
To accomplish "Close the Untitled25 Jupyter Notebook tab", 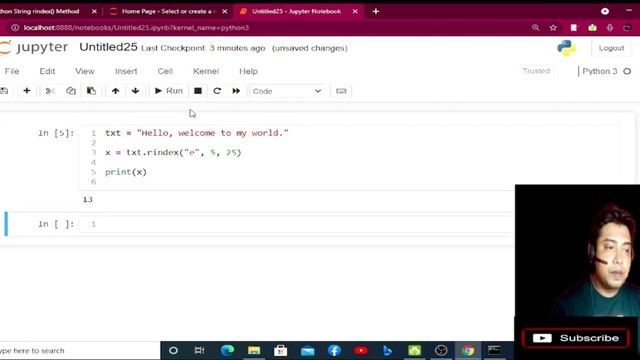I will coord(355,11).
